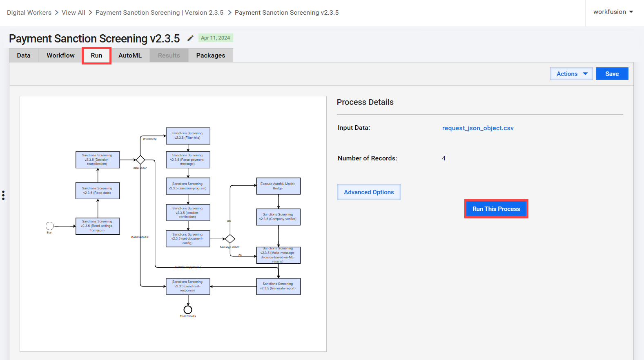Image resolution: width=644 pixels, height=360 pixels.
Task: Click the Number of Records value 4
Action: click(x=443, y=158)
